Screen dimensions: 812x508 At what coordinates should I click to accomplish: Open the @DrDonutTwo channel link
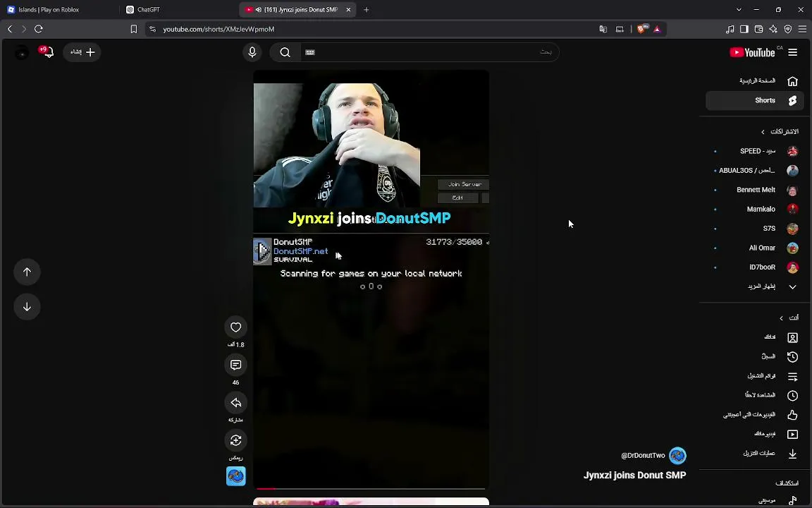click(643, 456)
